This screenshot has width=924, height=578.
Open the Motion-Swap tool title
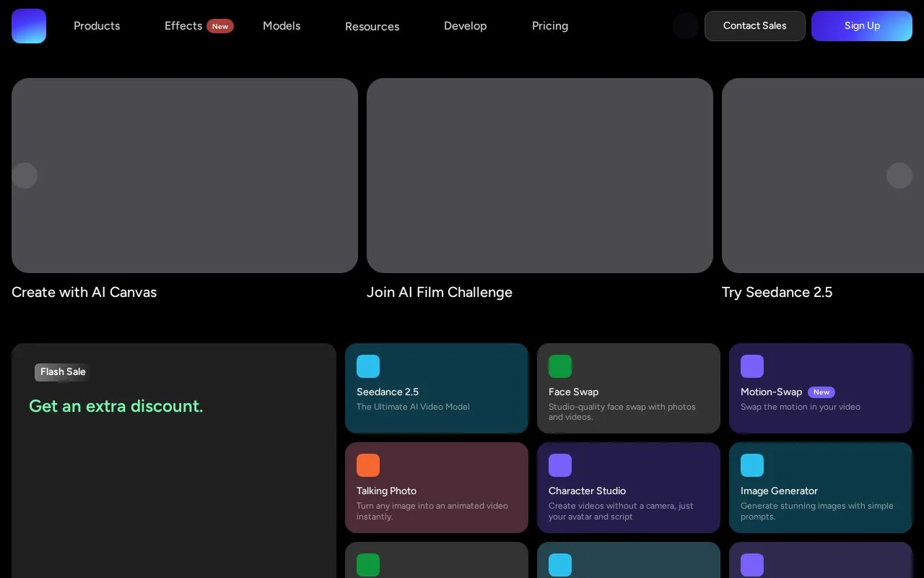(x=772, y=392)
